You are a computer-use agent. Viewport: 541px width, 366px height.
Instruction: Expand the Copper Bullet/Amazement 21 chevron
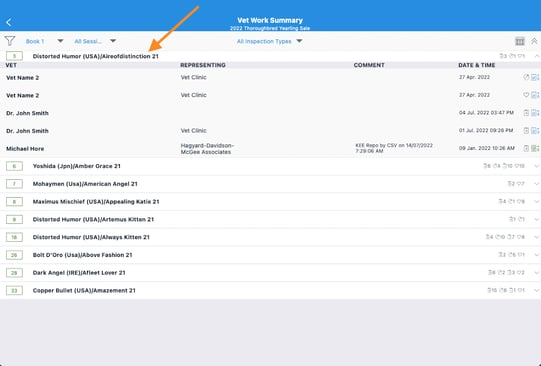pyautogui.click(x=537, y=290)
